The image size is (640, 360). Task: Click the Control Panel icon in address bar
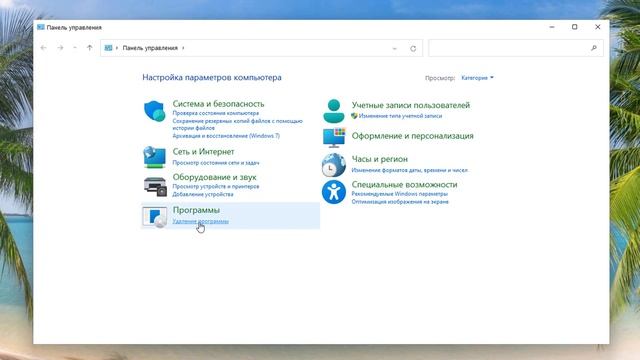(x=108, y=48)
